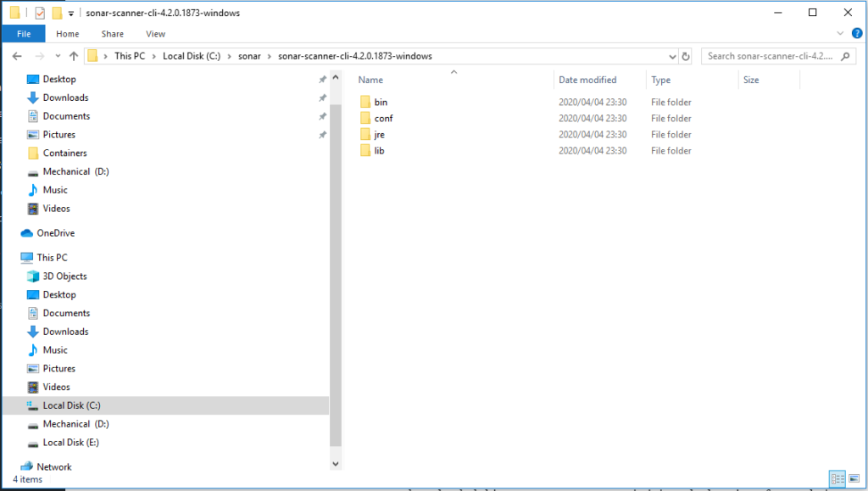Expand the chevron after sonar breadcrumb

point(270,56)
